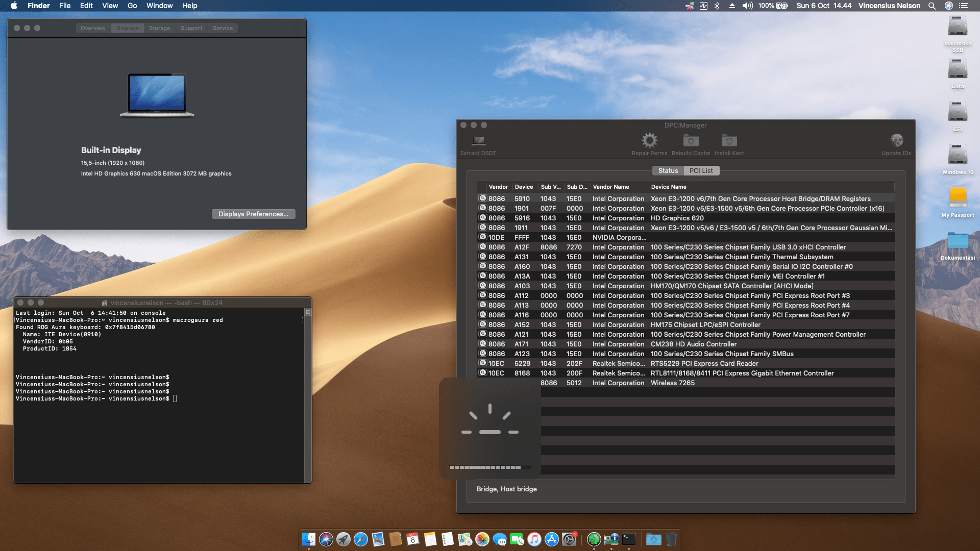Open the Go menu in the menu bar
This screenshot has height=551, width=980.
[x=132, y=6]
